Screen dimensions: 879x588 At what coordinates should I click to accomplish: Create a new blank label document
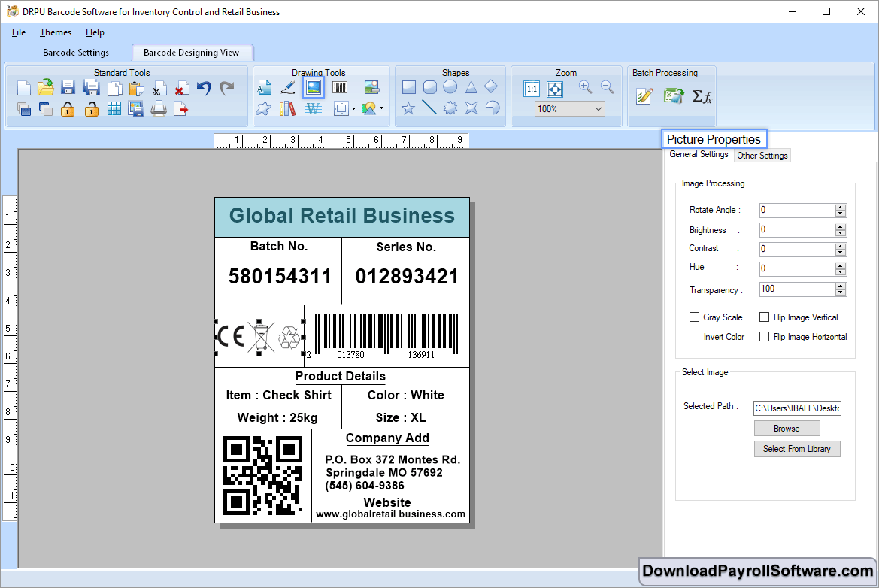click(x=23, y=88)
